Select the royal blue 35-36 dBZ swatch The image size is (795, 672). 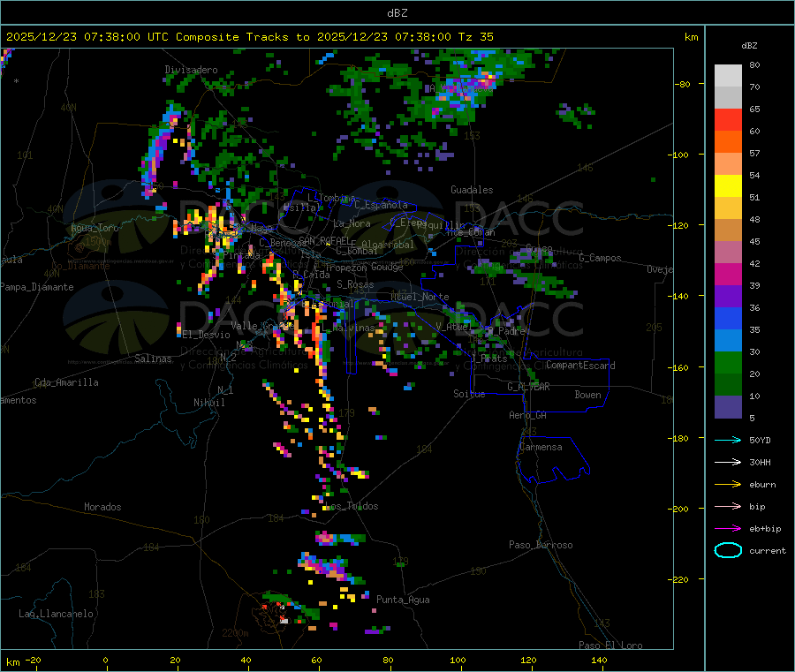coord(728,318)
